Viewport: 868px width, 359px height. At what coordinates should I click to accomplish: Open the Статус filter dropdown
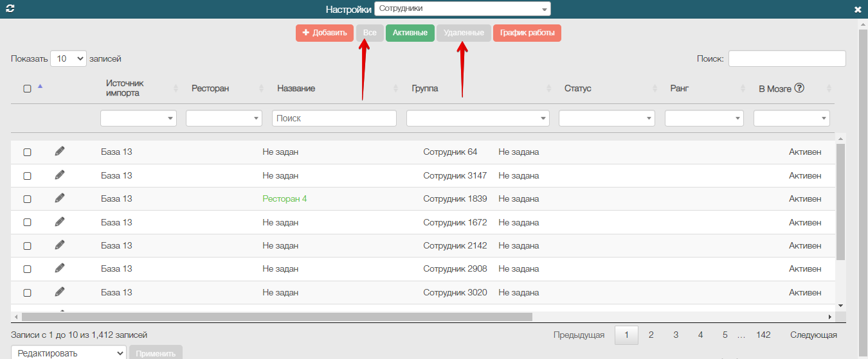607,118
